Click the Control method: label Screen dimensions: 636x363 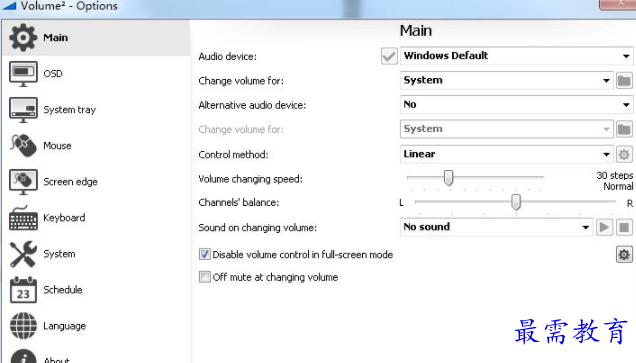point(233,155)
